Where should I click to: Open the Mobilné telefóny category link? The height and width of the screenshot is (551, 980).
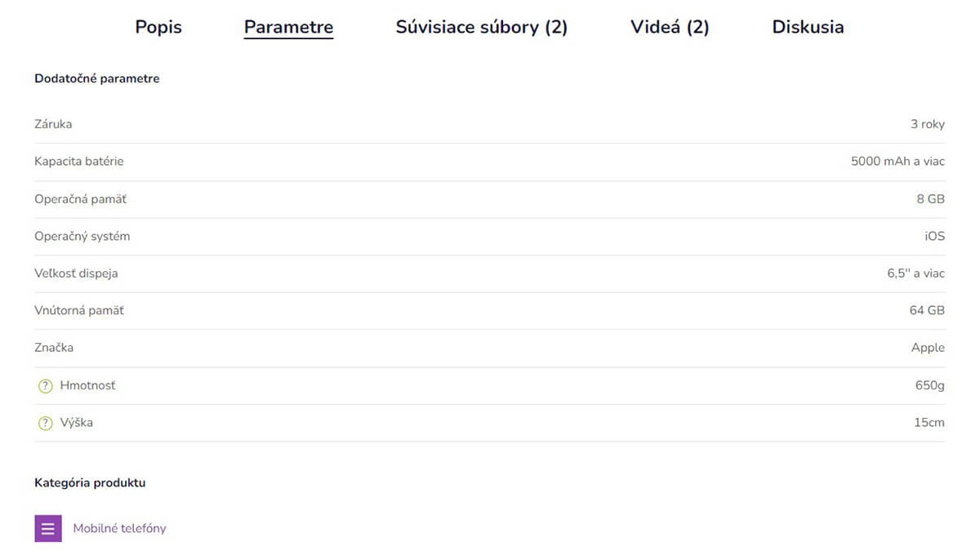pos(119,528)
